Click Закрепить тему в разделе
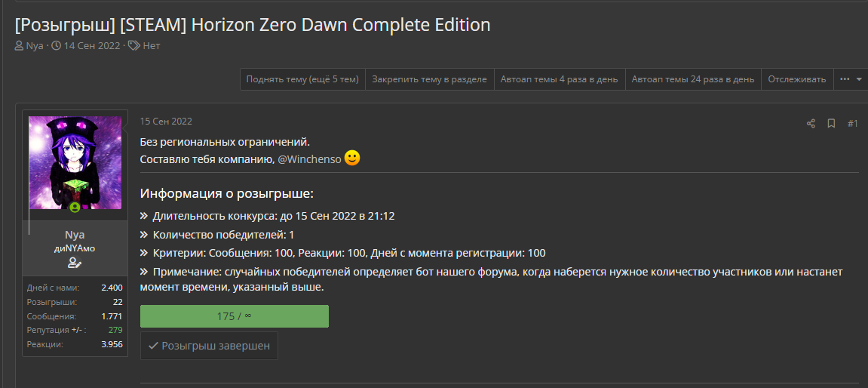The width and height of the screenshot is (868, 388). [430, 79]
